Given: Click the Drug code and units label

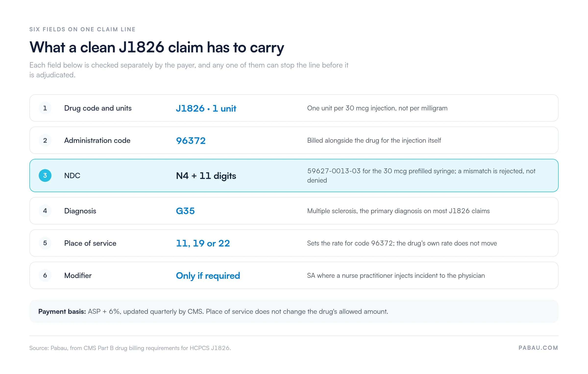Looking at the screenshot, I should 98,108.
